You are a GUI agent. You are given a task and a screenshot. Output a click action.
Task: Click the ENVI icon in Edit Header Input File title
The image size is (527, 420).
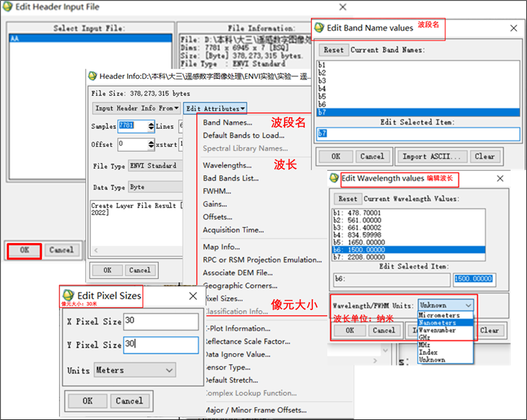[x=7, y=7]
